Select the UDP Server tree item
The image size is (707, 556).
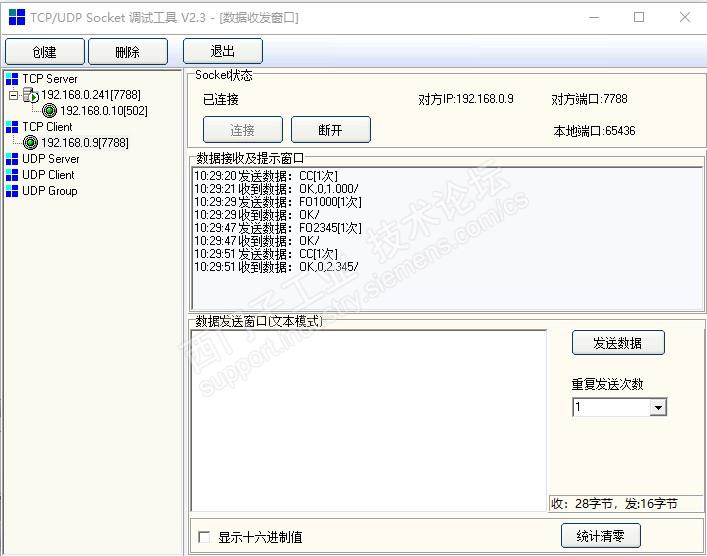(50, 159)
